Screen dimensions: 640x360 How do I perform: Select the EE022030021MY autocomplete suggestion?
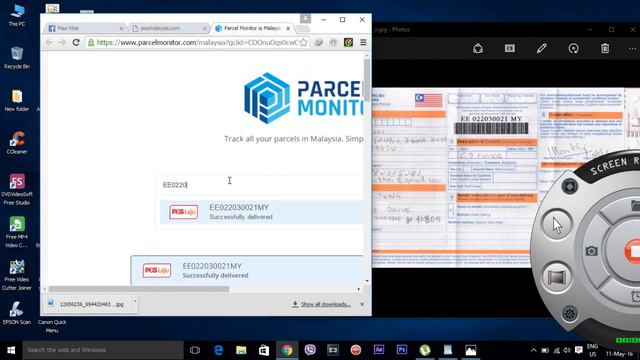(x=261, y=212)
